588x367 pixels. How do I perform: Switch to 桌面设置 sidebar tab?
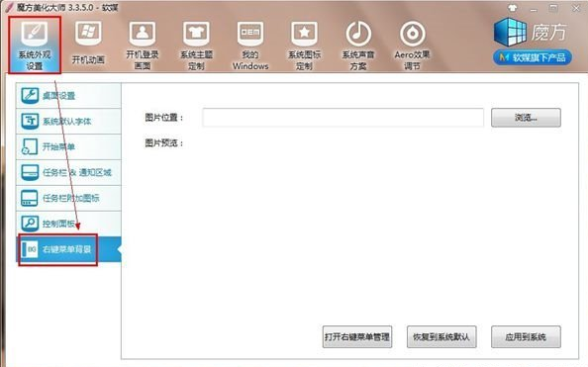pos(68,96)
